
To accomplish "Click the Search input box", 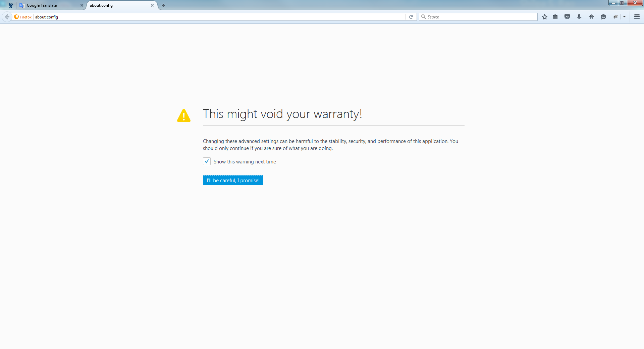I will [480, 17].
